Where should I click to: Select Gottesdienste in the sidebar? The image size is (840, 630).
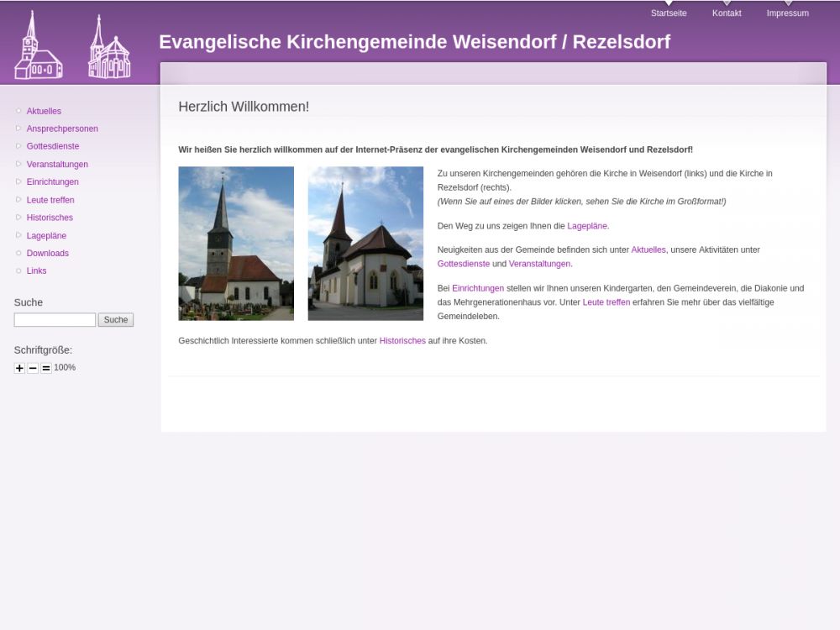coord(53,146)
